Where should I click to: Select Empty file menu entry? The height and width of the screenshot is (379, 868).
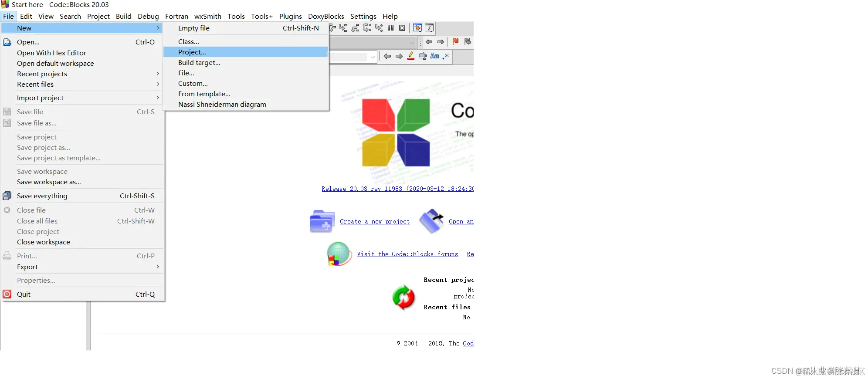click(x=245, y=28)
